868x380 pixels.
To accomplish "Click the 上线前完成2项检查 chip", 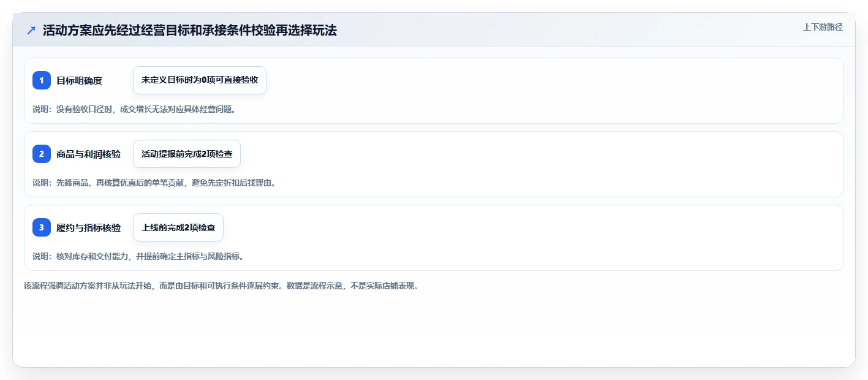I will click(x=178, y=227).
